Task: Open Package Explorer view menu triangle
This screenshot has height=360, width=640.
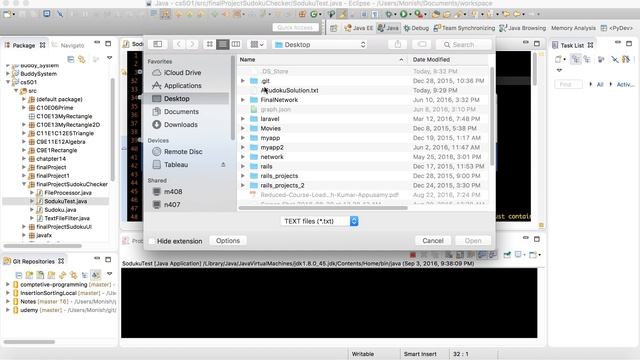Action: pos(109,58)
